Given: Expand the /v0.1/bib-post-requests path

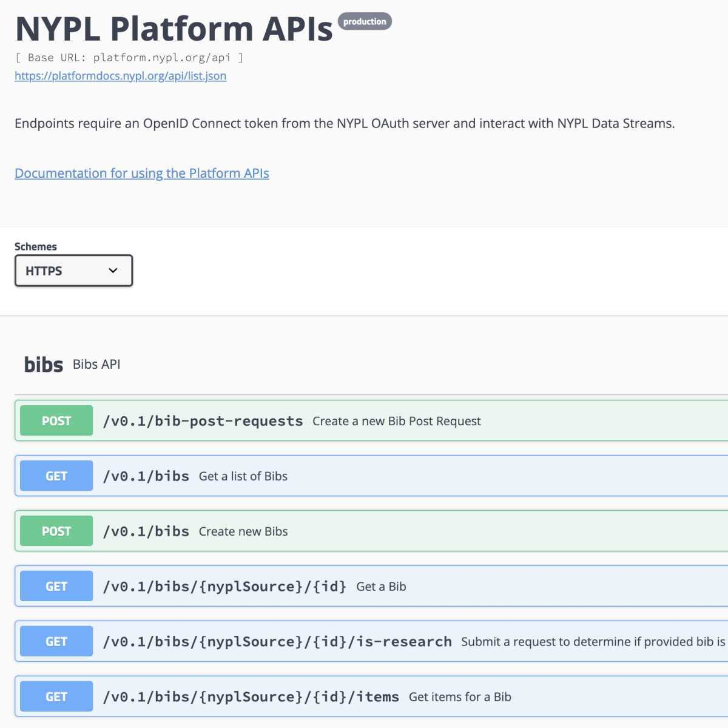Looking at the screenshot, I should click(203, 421).
